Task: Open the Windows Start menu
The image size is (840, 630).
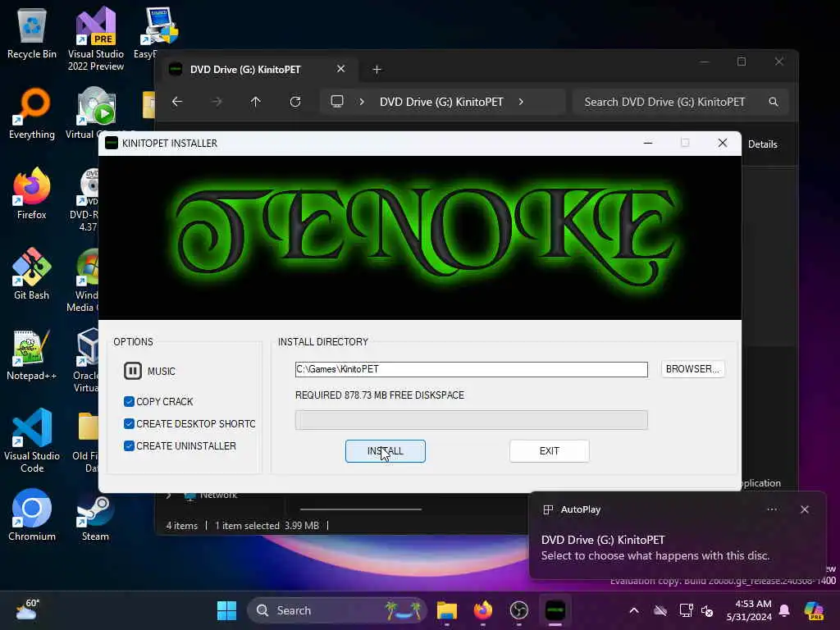Action: point(226,610)
